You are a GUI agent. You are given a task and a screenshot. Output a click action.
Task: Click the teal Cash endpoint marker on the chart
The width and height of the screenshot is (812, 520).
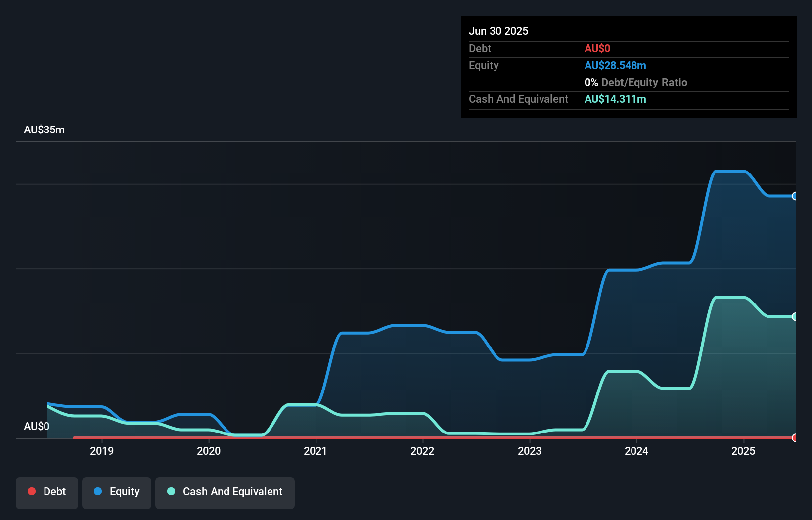(795, 316)
